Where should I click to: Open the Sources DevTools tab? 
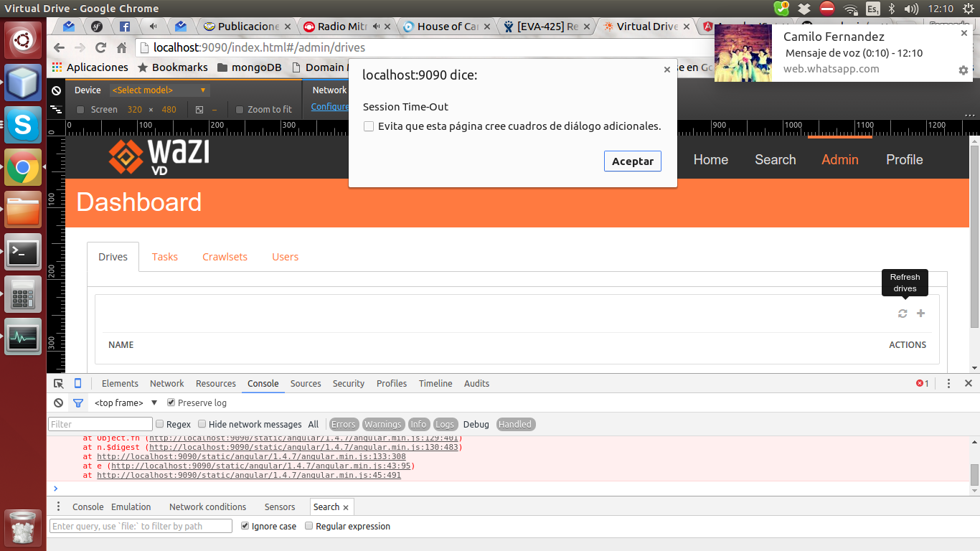click(x=306, y=384)
